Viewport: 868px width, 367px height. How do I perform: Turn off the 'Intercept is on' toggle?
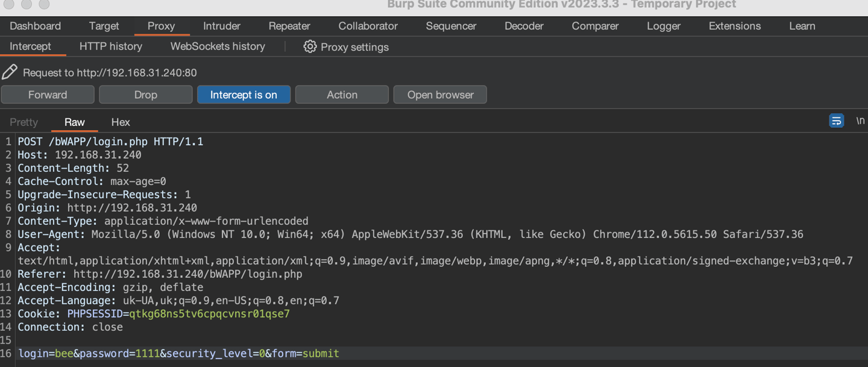tap(244, 95)
